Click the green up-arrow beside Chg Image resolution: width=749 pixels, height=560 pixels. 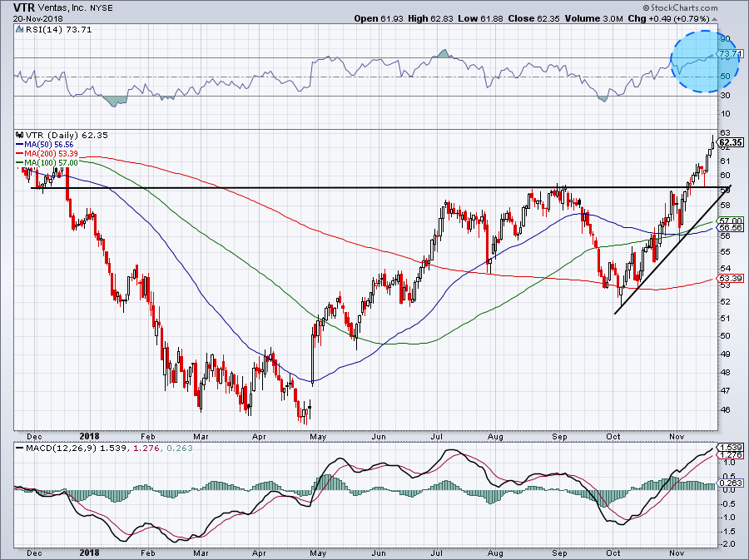[715, 19]
